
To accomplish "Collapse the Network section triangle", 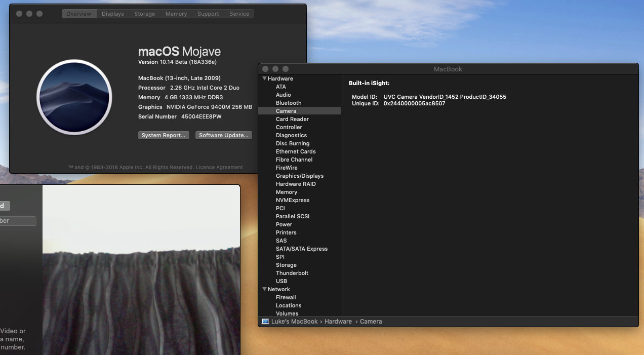I will (x=264, y=289).
